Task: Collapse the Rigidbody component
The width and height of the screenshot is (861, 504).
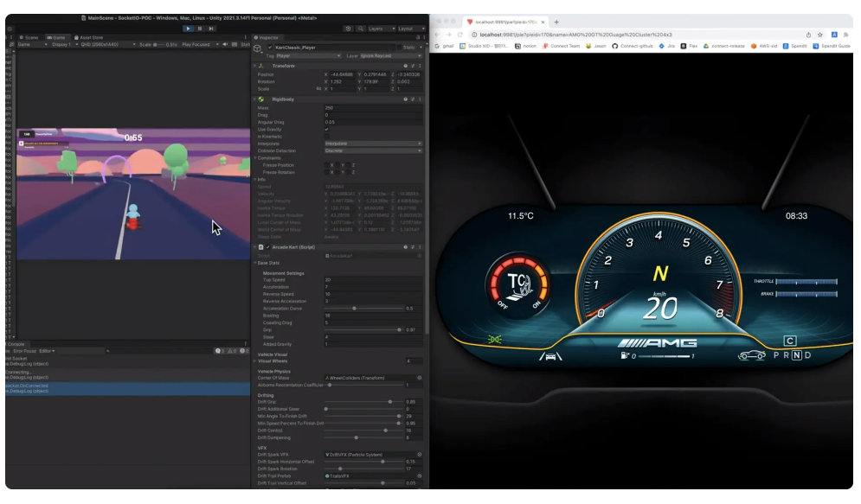Action: (x=254, y=99)
